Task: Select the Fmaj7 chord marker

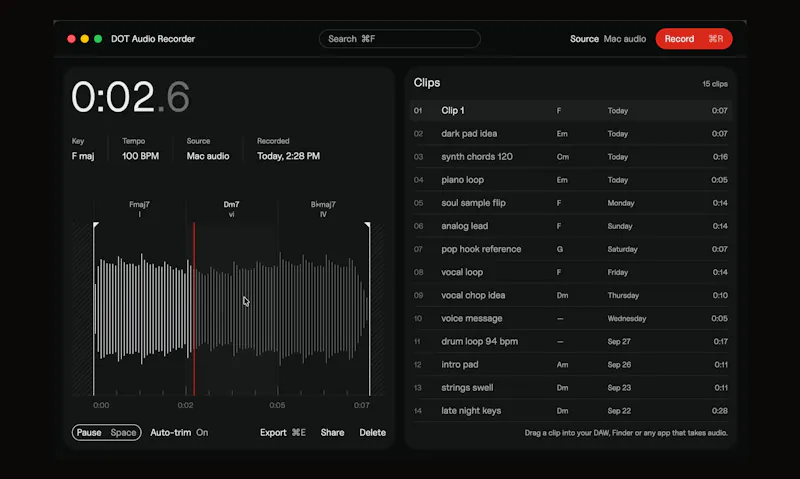Action: pyautogui.click(x=139, y=209)
